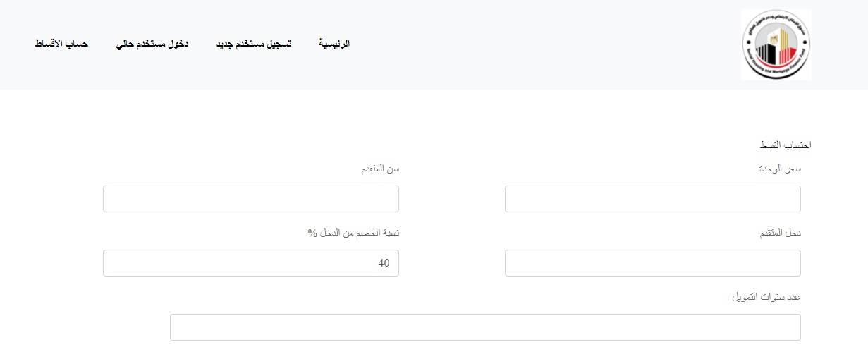Image resolution: width=868 pixels, height=352 pixels.
Task: Click the discount percentage field containing 40
Action: coord(251,263)
